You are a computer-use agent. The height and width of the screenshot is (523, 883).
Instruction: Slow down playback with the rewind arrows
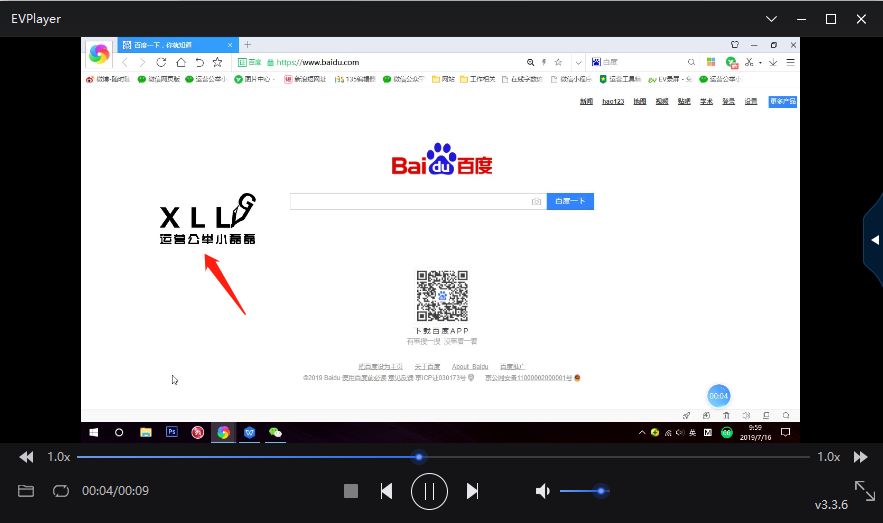click(x=26, y=457)
